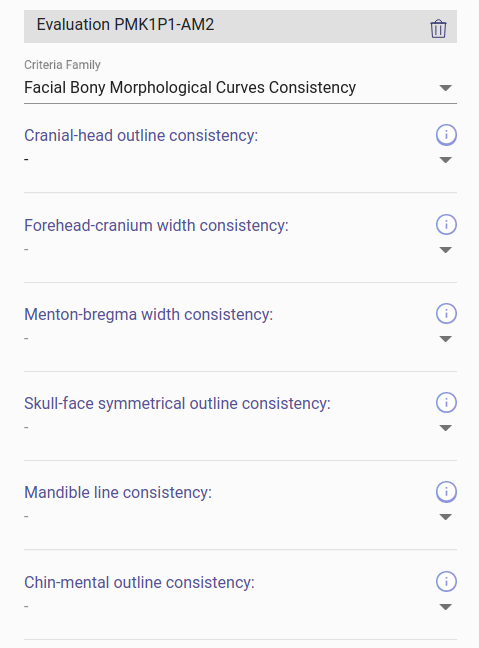Click the Cranial-head outline consistency label

[141, 135]
